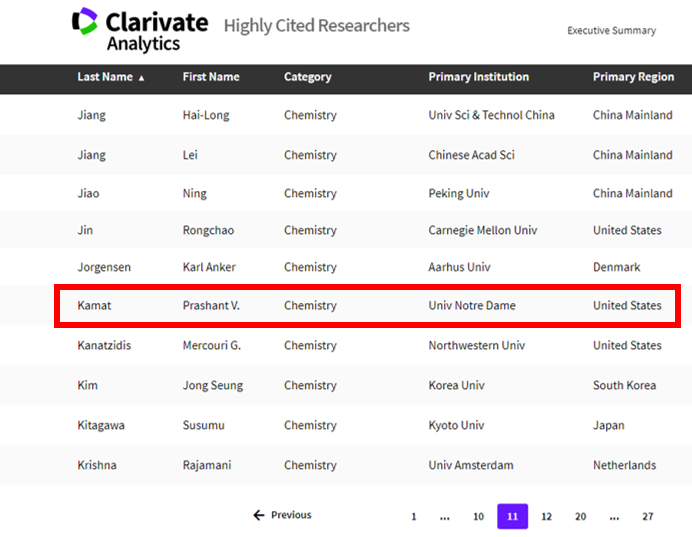Viewport: 692px width, 537px height.
Task: Select the Kamat Prashant V. row
Action: (368, 306)
